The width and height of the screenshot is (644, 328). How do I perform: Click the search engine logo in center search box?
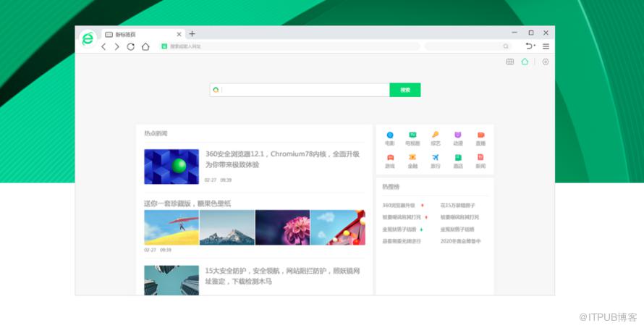pos(216,90)
